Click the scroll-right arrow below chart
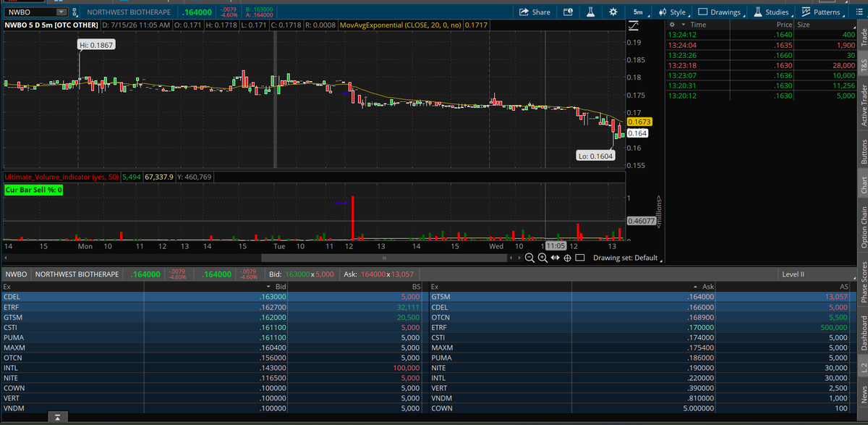The height and width of the screenshot is (425, 868). tap(518, 258)
